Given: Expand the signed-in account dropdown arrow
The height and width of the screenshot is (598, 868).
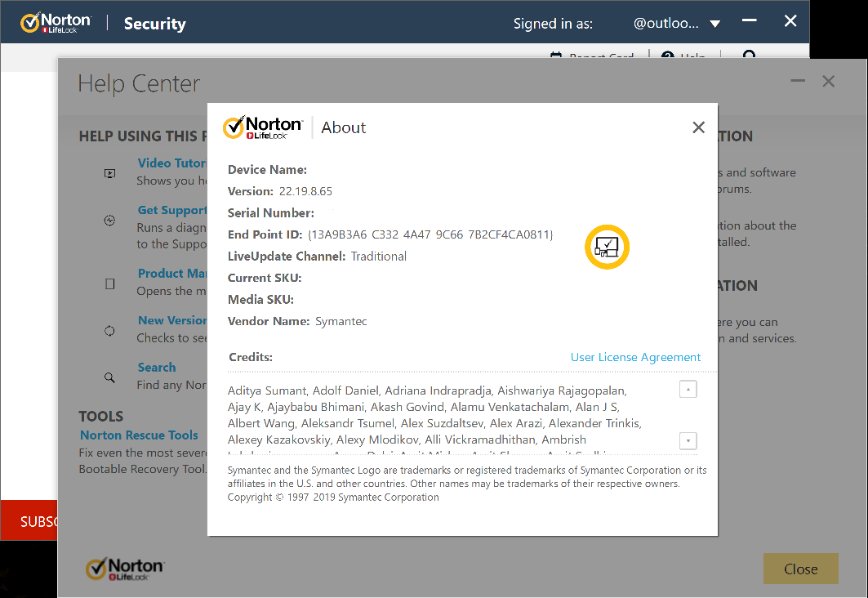Looking at the screenshot, I should pyautogui.click(x=715, y=24).
